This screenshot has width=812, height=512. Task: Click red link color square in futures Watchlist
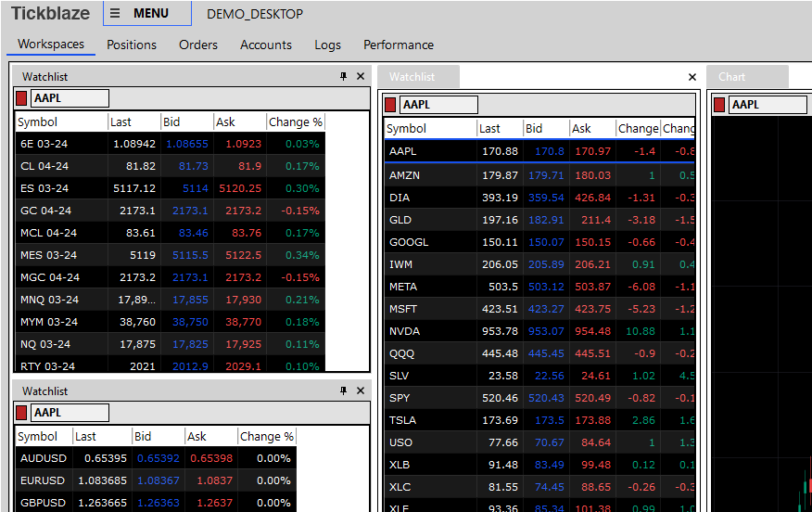(21, 98)
